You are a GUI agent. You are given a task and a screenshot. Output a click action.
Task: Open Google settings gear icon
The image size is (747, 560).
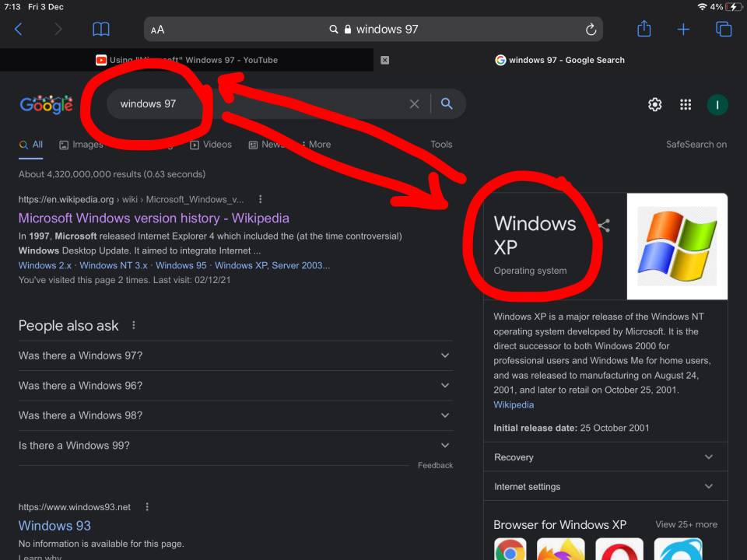coord(655,104)
